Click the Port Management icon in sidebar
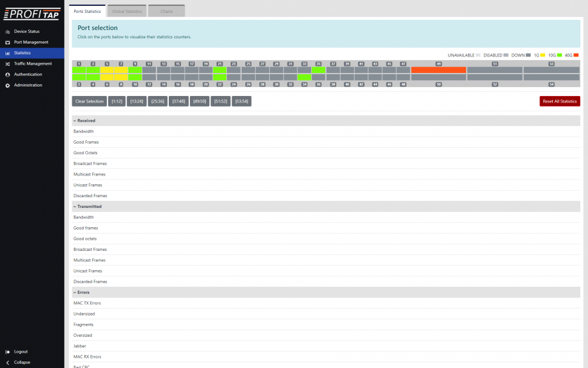The image size is (588, 368). pyautogui.click(x=7, y=42)
